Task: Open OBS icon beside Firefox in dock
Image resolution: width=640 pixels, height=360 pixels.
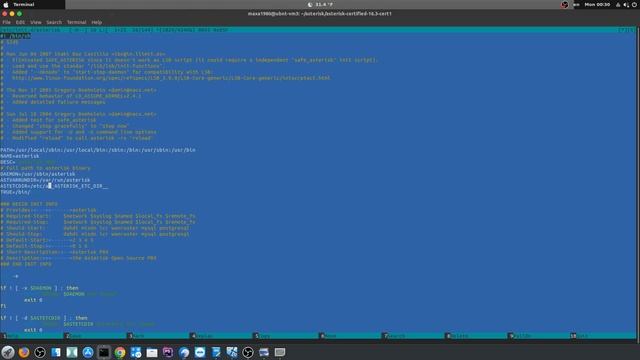Action: (40, 352)
